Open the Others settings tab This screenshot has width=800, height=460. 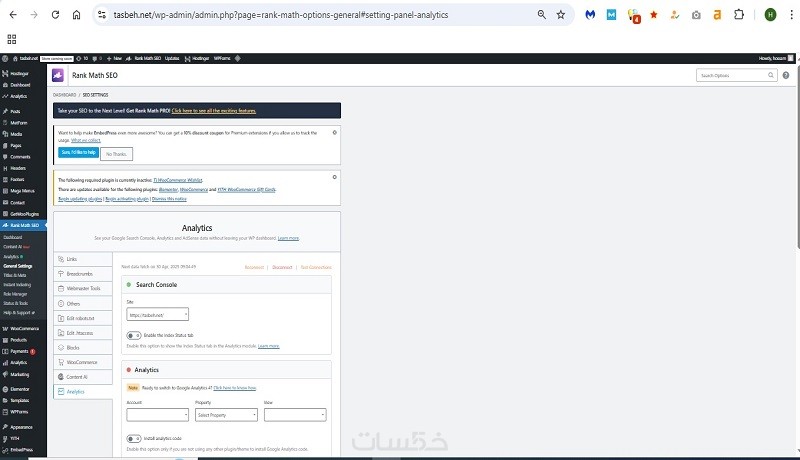coord(83,303)
